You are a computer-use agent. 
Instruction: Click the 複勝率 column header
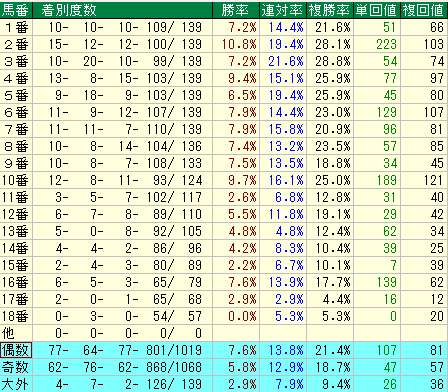[329, 10]
